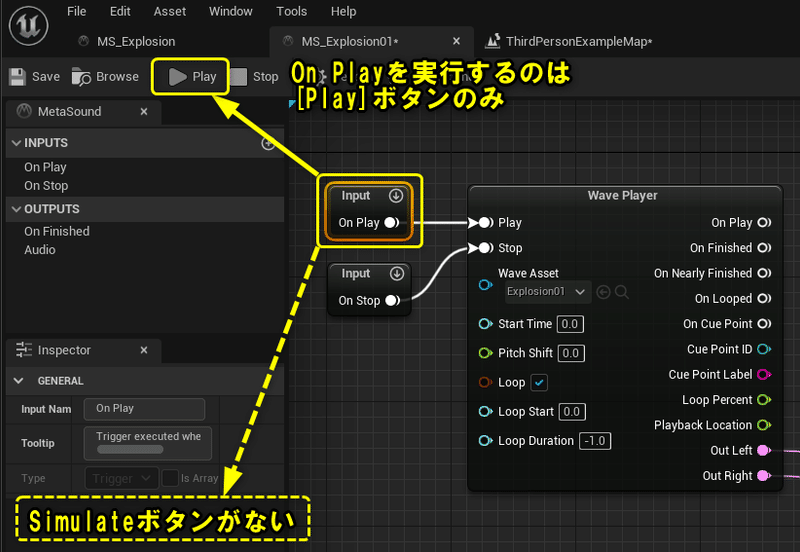The width and height of the screenshot is (800, 552).
Task: Toggle the Loop checkbox
Action: click(x=539, y=382)
